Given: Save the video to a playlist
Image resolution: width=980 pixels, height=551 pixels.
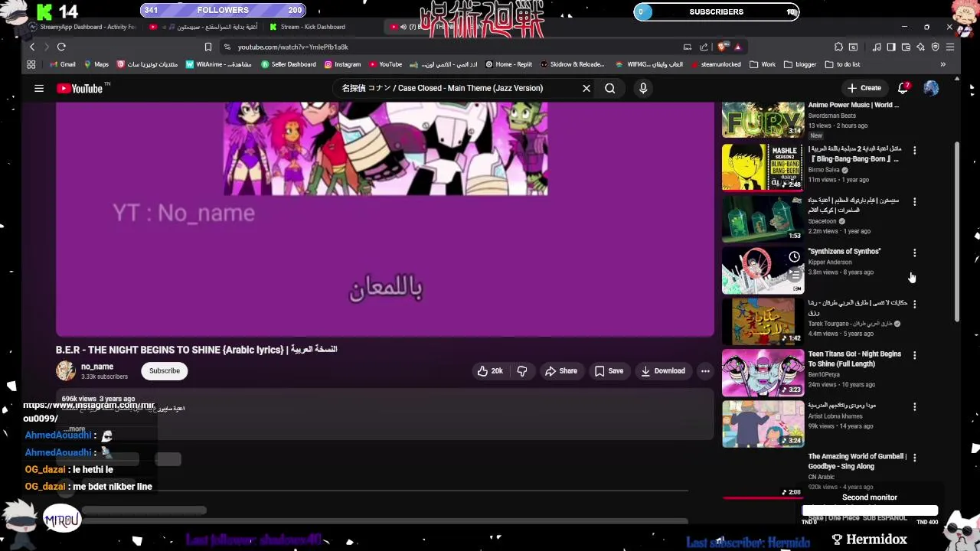Looking at the screenshot, I should pos(609,371).
